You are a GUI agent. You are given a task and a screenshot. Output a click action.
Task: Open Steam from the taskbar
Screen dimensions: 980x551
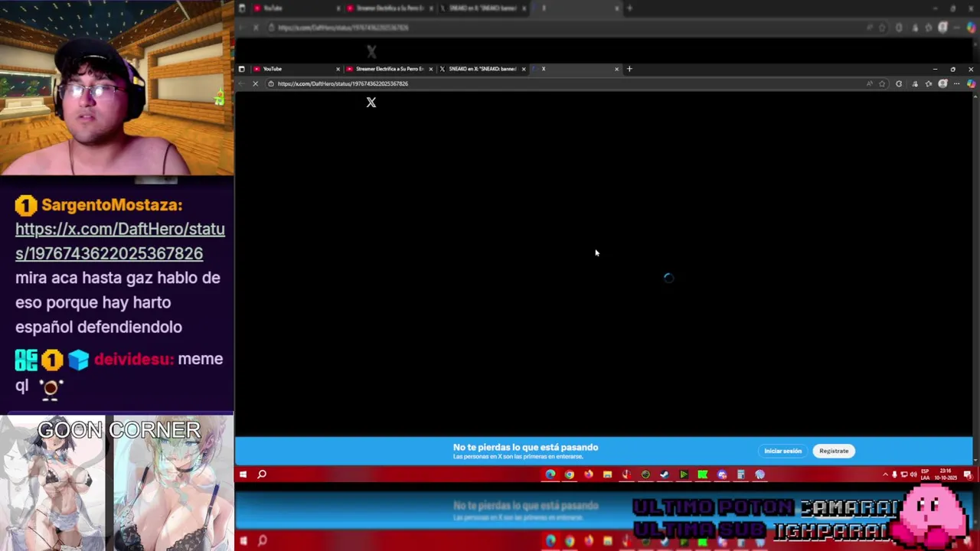coord(665,474)
